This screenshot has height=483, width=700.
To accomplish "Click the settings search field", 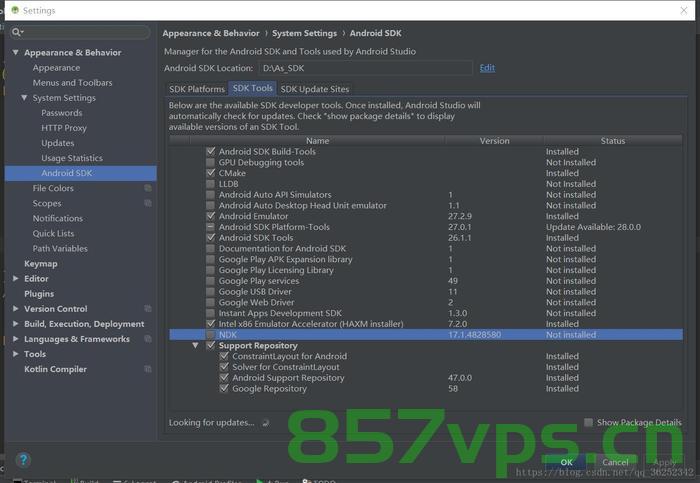I will pos(80,32).
